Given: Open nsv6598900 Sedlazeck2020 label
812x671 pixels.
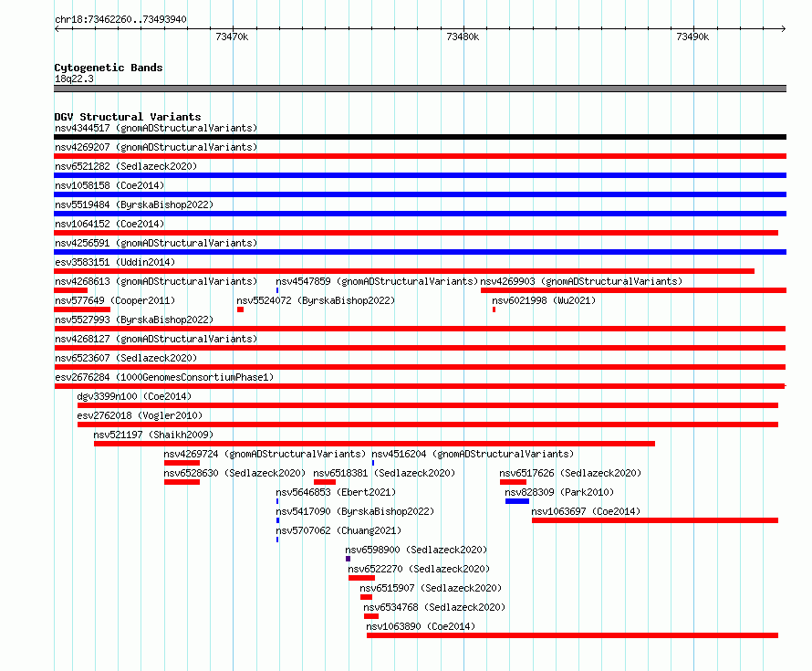Looking at the screenshot, I should click(416, 550).
